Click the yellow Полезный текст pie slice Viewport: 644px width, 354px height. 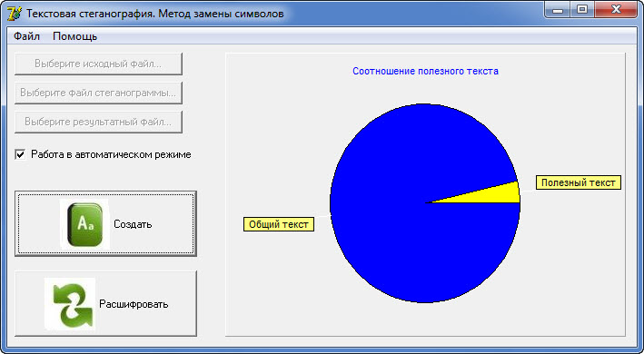point(493,195)
